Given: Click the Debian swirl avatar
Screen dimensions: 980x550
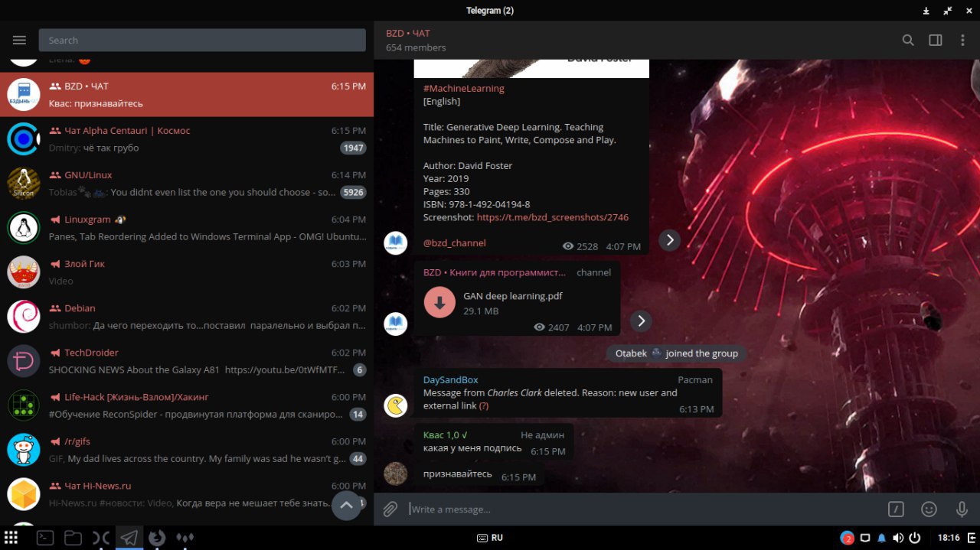Looking at the screenshot, I should [x=24, y=317].
